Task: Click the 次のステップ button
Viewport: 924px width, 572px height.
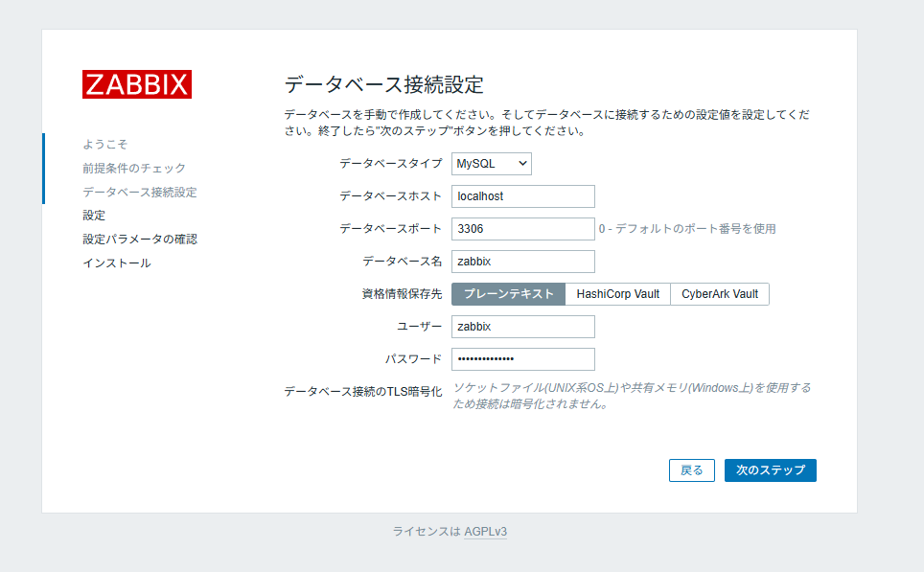Action: pos(770,469)
